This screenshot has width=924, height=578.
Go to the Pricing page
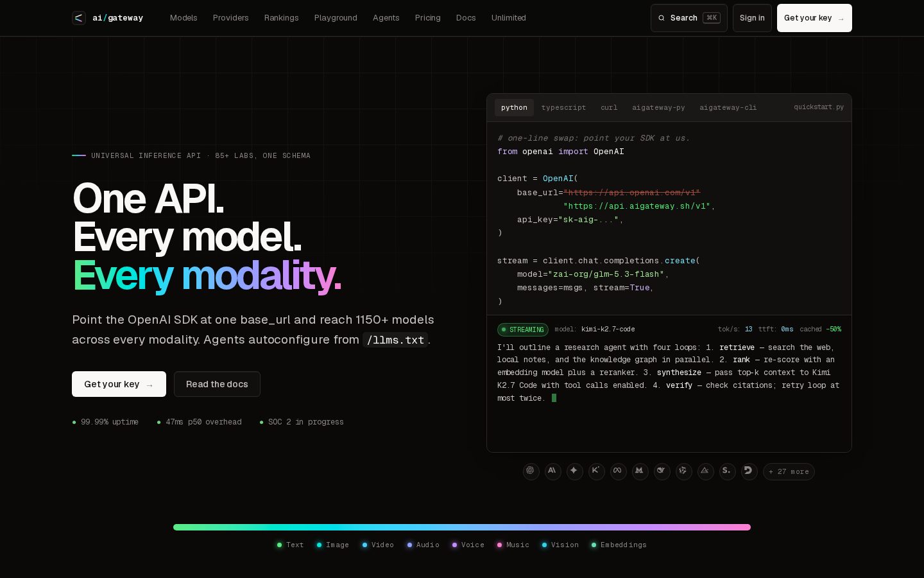tap(427, 18)
